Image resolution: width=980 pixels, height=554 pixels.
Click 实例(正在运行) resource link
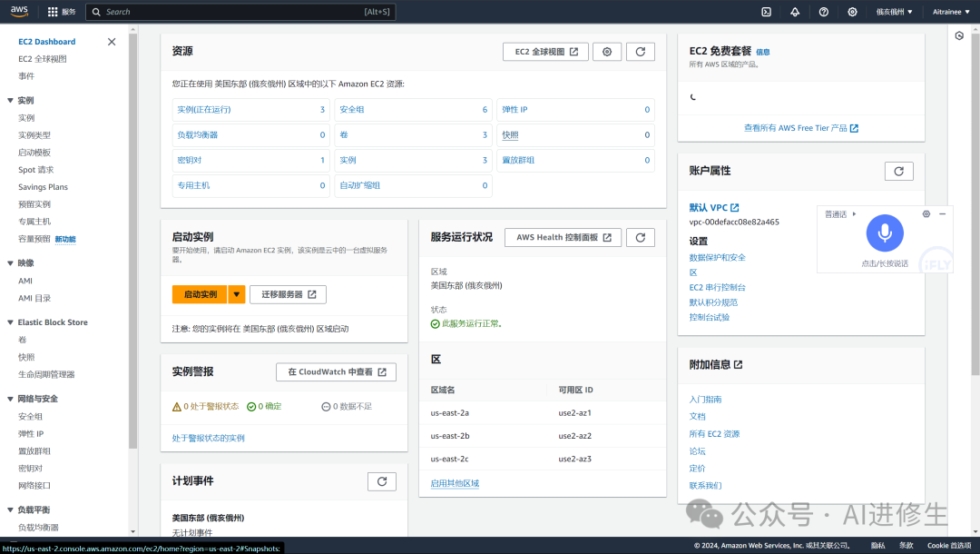tap(204, 109)
